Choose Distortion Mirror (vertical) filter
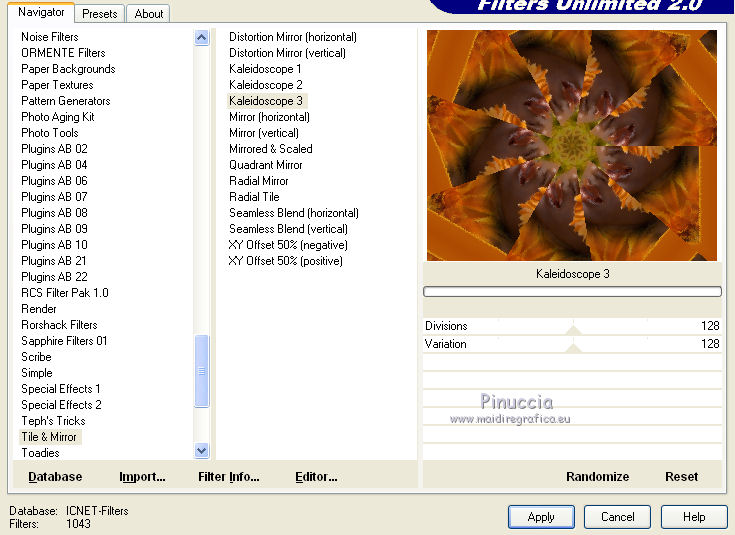This screenshot has height=535, width=735. [287, 53]
